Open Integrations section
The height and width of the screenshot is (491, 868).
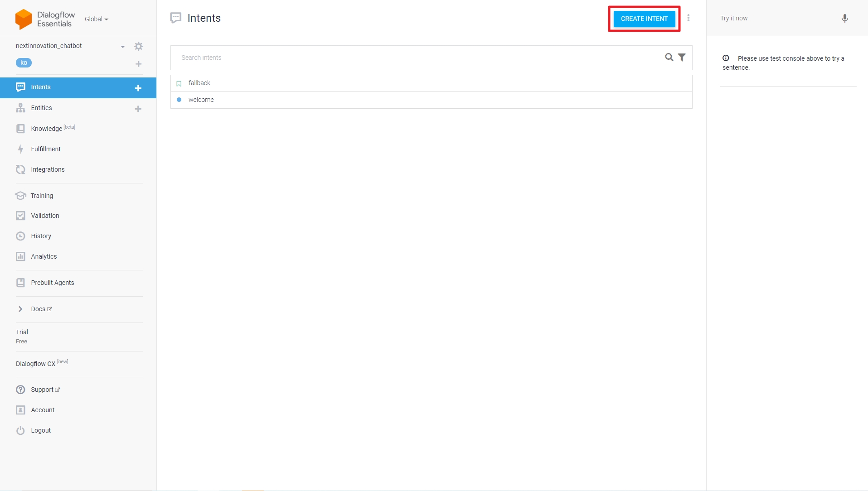click(48, 169)
